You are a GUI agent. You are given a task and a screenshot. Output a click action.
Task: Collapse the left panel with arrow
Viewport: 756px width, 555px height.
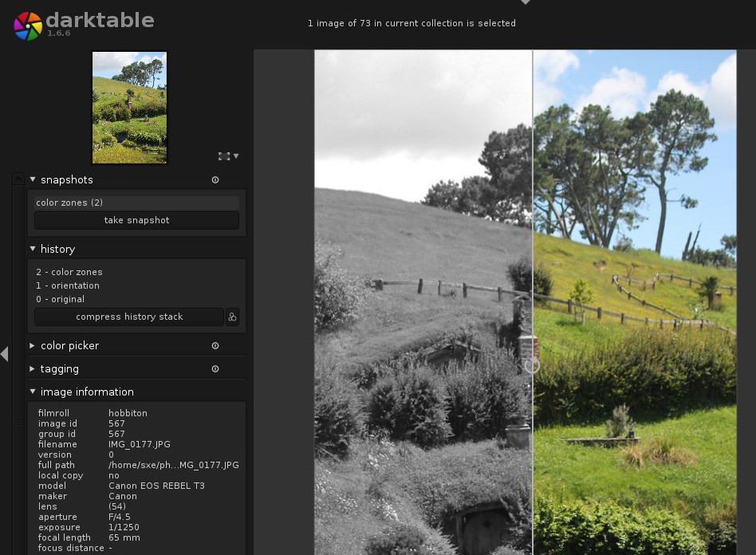coord(5,353)
